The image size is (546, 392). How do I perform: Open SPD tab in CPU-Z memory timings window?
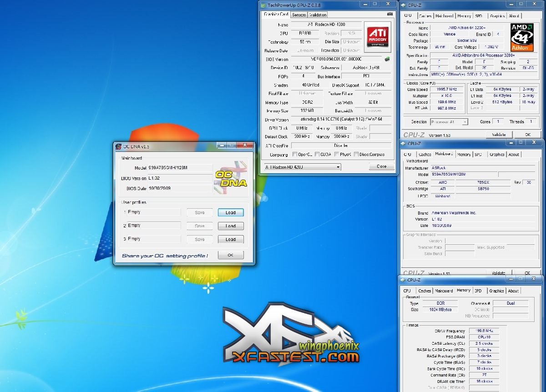point(478,291)
